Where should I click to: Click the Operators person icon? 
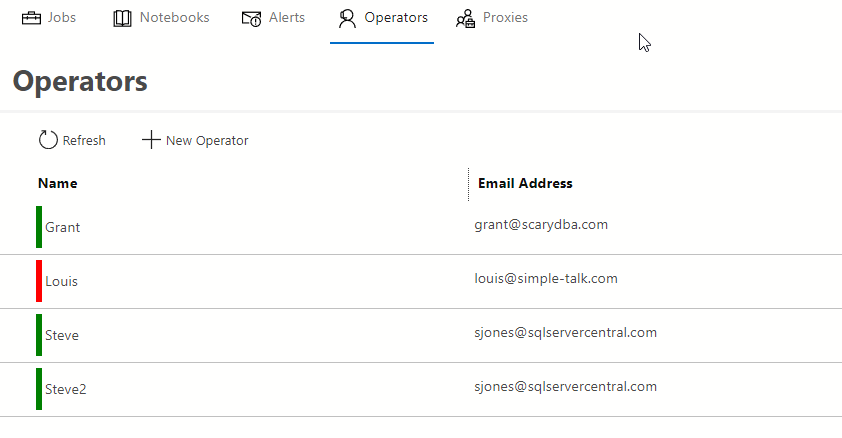(347, 18)
